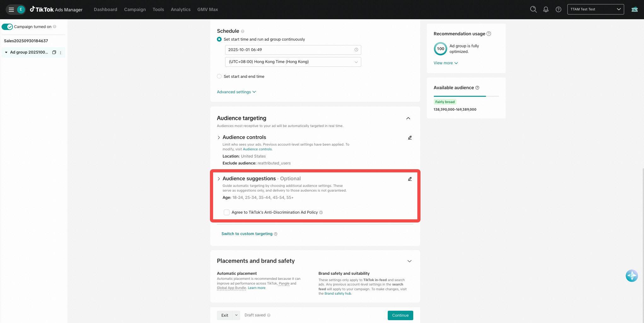This screenshot has height=323, width=644.
Task: Open the hamburger navigation menu
Action: tap(11, 9)
